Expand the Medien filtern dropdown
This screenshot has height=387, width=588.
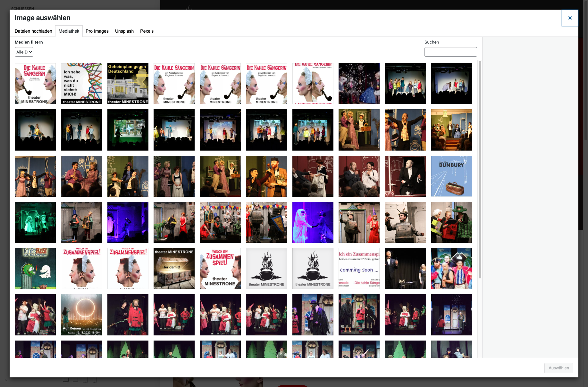click(x=24, y=52)
